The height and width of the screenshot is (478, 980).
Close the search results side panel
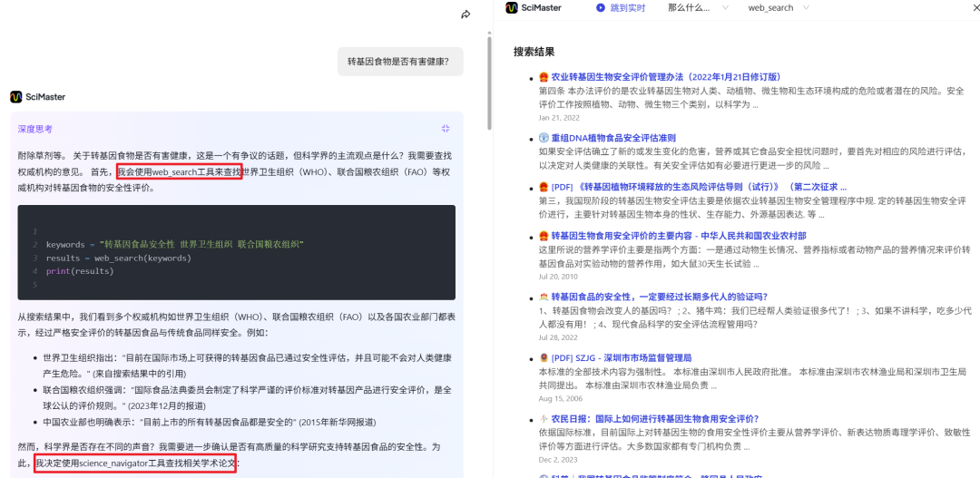pos(969,7)
